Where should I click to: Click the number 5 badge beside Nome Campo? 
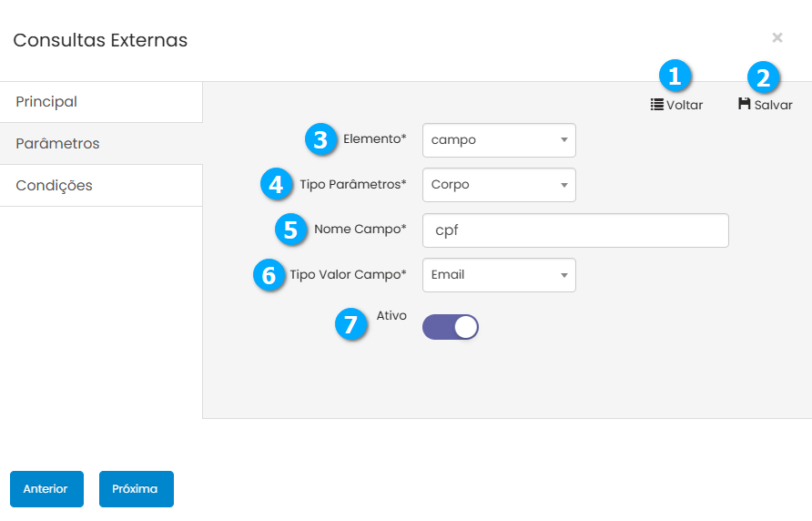(290, 230)
